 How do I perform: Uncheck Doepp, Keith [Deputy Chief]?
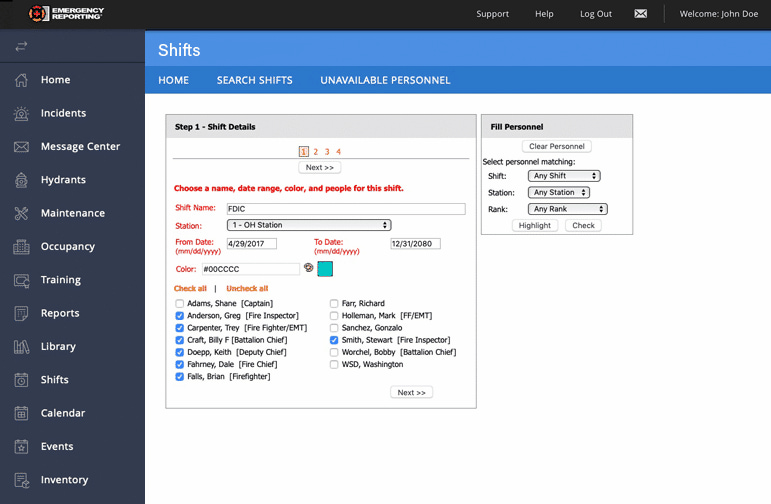pyautogui.click(x=179, y=352)
